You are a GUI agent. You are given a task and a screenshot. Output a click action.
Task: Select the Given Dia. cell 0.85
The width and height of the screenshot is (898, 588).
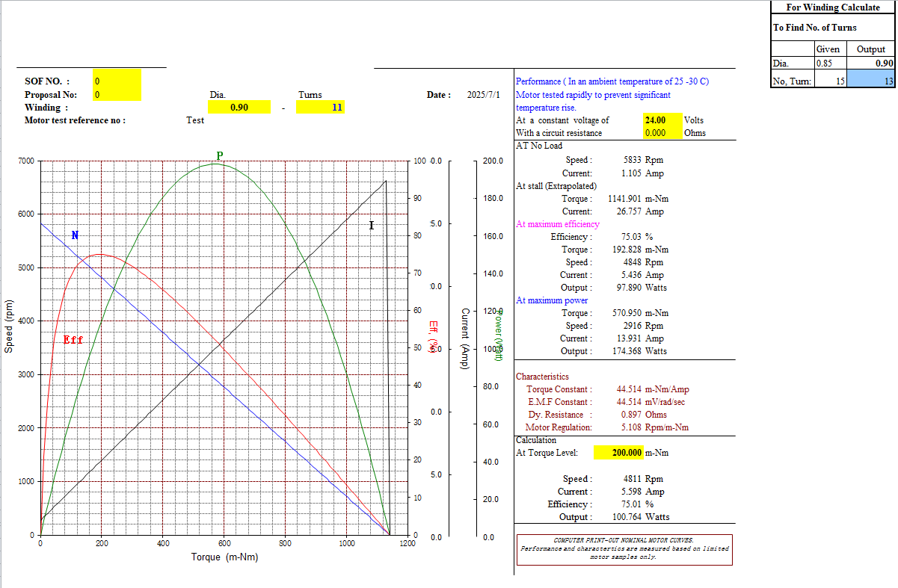830,64
